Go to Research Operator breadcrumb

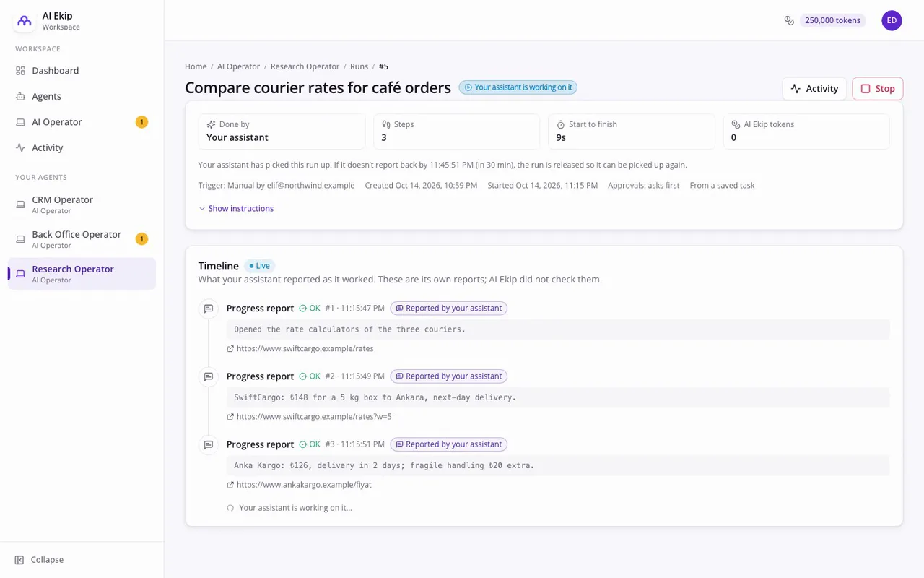click(305, 66)
